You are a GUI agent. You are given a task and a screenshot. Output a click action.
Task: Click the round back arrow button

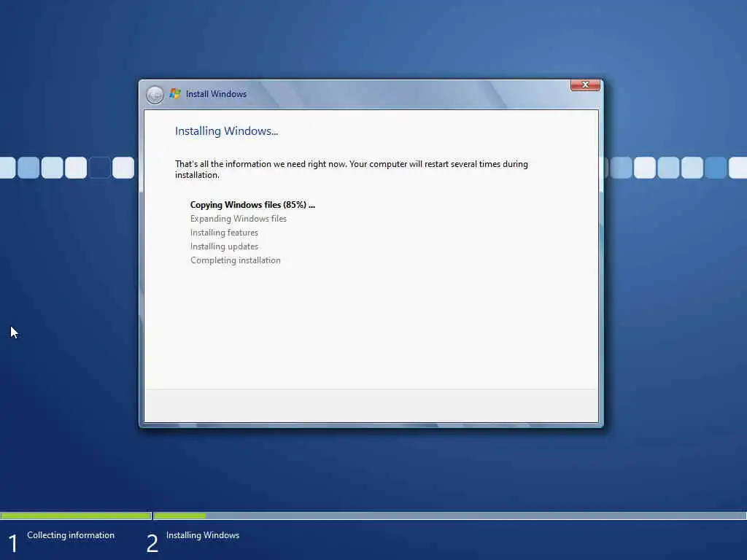pyautogui.click(x=155, y=95)
